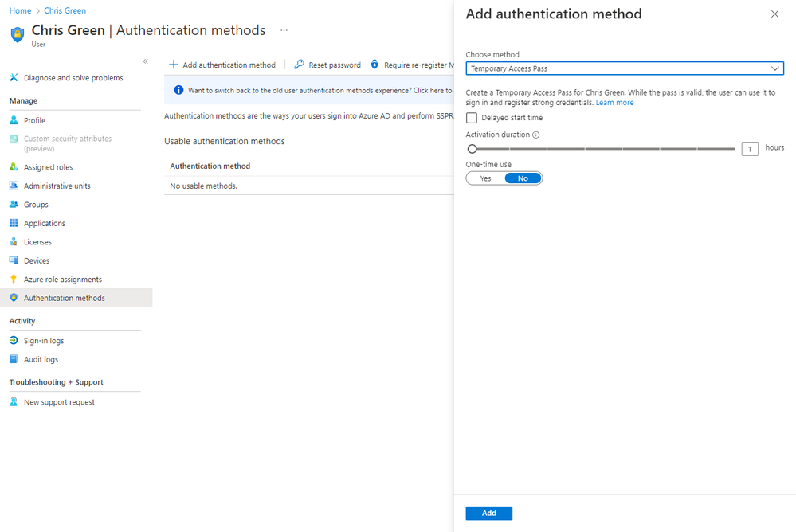The width and height of the screenshot is (796, 532).
Task: Click the Applications grid icon
Action: (14, 223)
